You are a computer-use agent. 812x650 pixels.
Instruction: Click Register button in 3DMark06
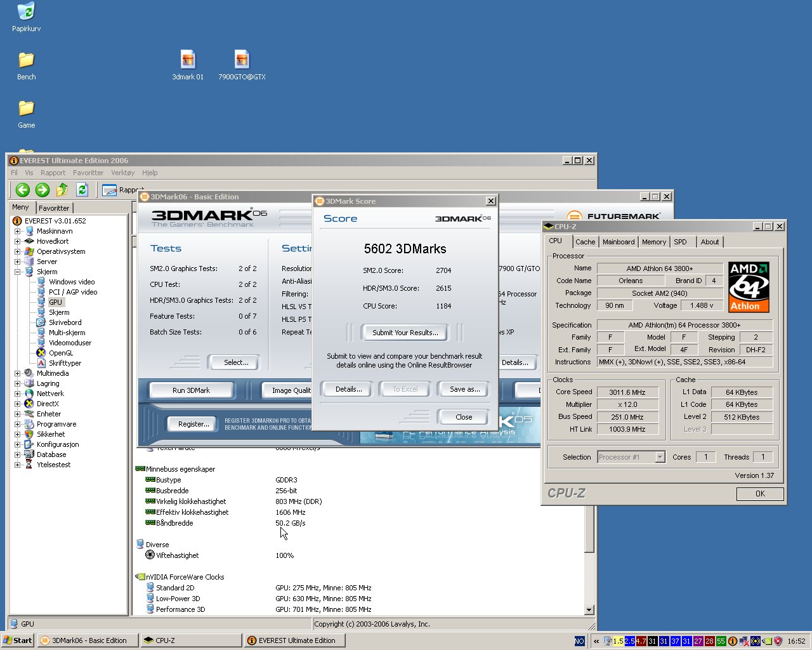[x=193, y=424]
